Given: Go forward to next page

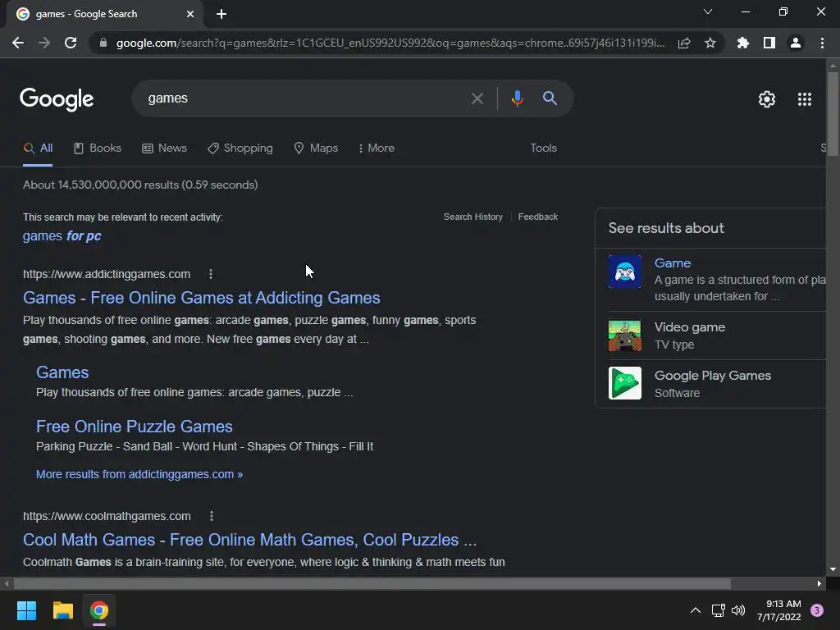Looking at the screenshot, I should (x=44, y=43).
